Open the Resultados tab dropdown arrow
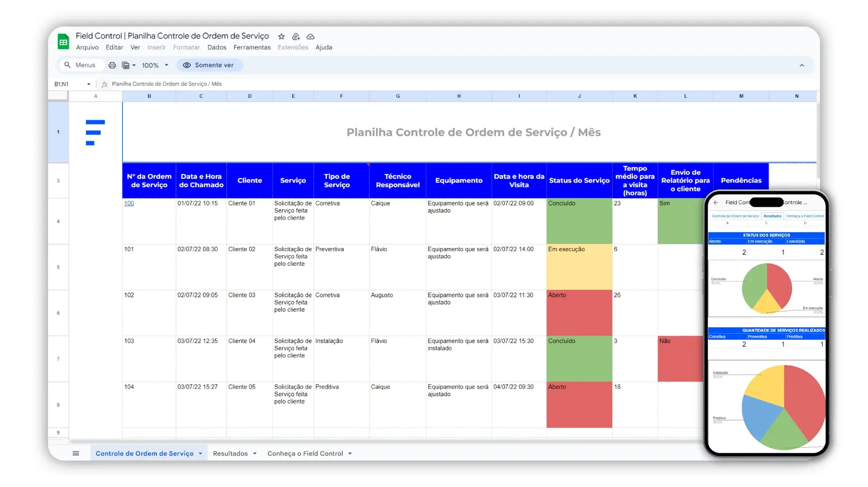The width and height of the screenshot is (868, 487). tap(255, 454)
